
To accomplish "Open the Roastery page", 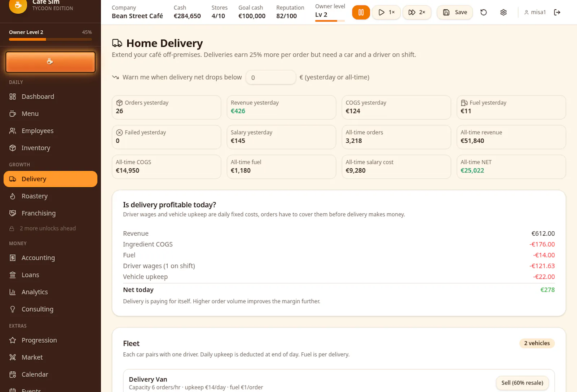I will pos(50,196).
